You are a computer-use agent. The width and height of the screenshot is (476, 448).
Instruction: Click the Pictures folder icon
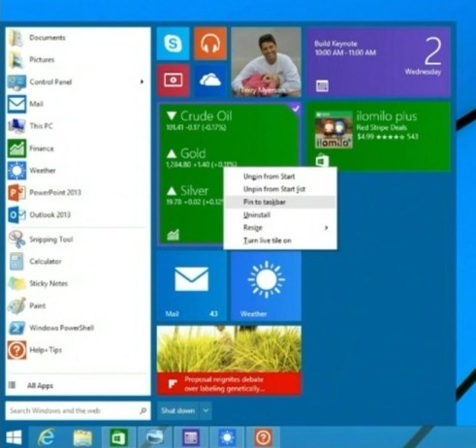16,60
